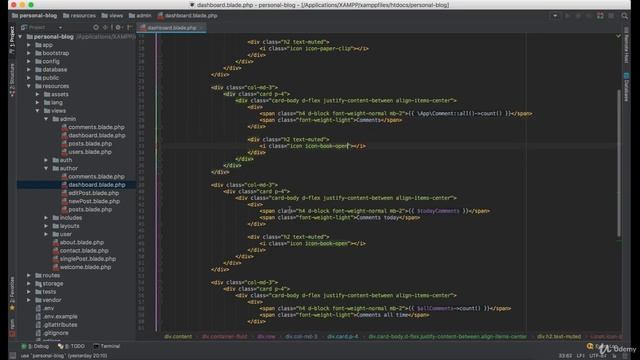This screenshot has height=360, width=640.
Task: Click div.col-md-3 breadcrumb below editor
Action: [301, 337]
